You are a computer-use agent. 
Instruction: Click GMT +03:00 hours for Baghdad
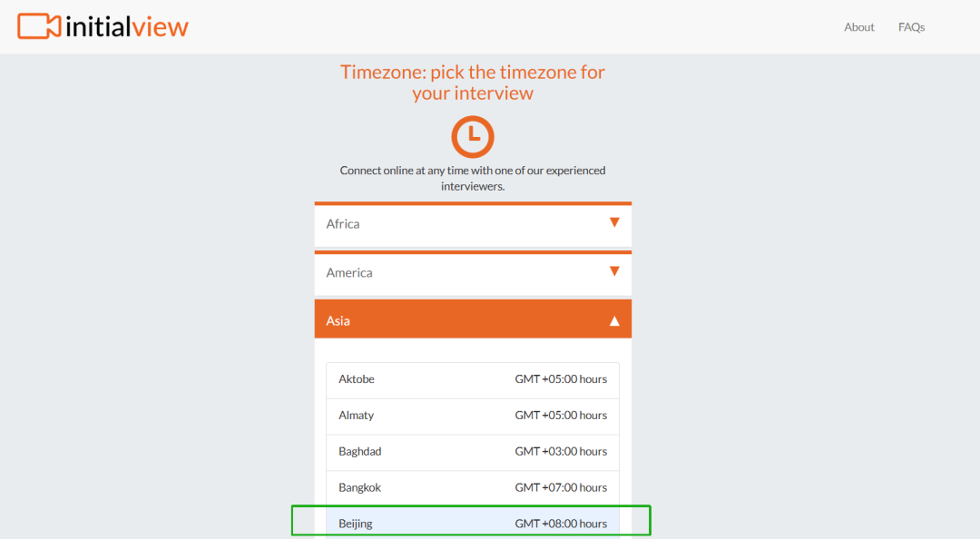(561, 452)
